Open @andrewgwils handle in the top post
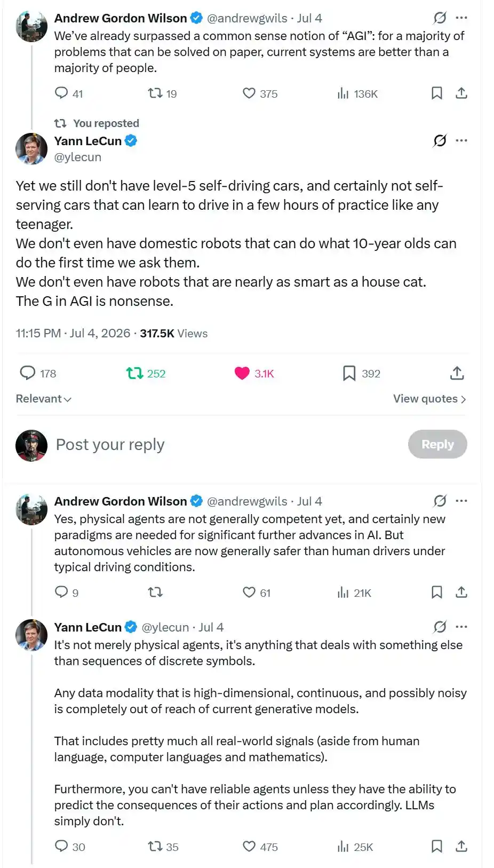Image resolution: width=494 pixels, height=868 pixels. coord(247,18)
